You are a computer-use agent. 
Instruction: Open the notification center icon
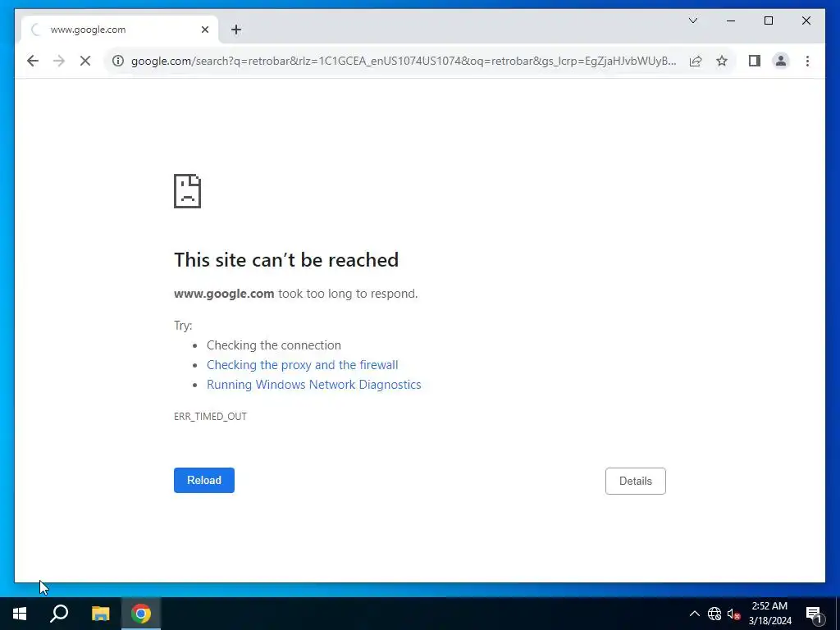[x=815, y=614]
